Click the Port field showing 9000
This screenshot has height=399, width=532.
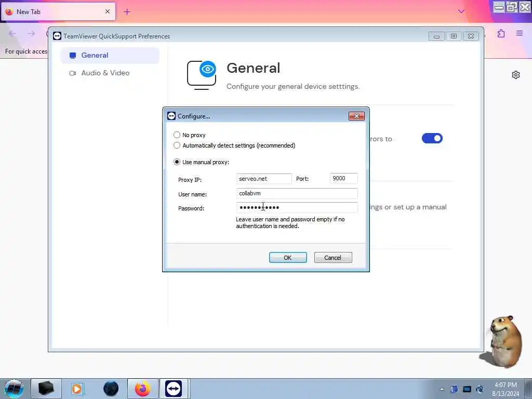coord(344,179)
